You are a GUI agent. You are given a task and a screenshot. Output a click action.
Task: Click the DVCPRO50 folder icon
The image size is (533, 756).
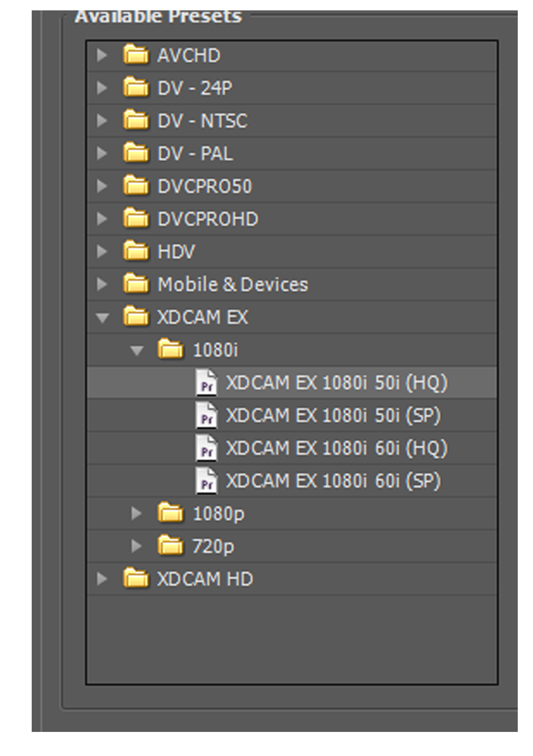click(x=136, y=185)
